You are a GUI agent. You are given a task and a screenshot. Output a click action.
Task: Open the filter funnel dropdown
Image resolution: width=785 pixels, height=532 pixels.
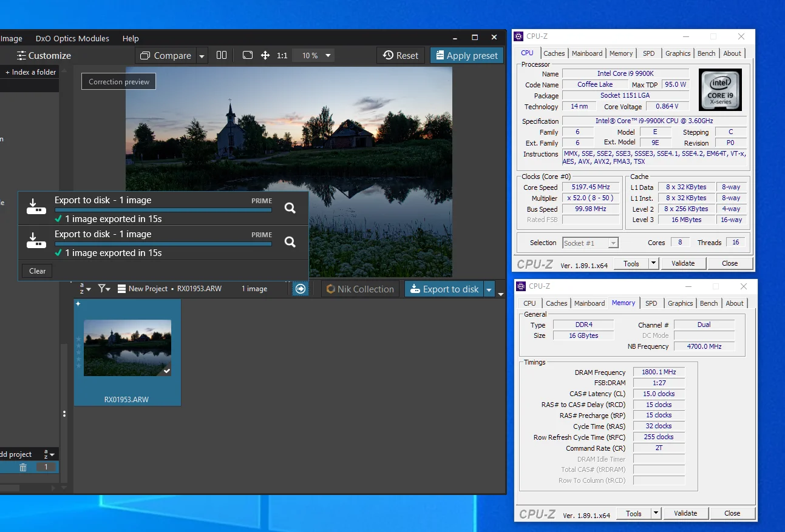(x=104, y=289)
